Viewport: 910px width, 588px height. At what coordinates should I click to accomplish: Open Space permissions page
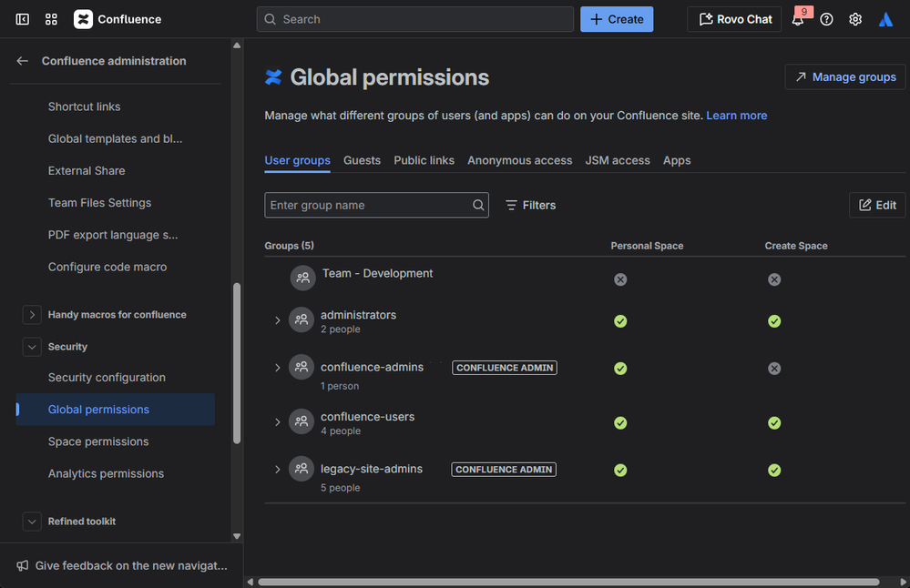(98, 441)
